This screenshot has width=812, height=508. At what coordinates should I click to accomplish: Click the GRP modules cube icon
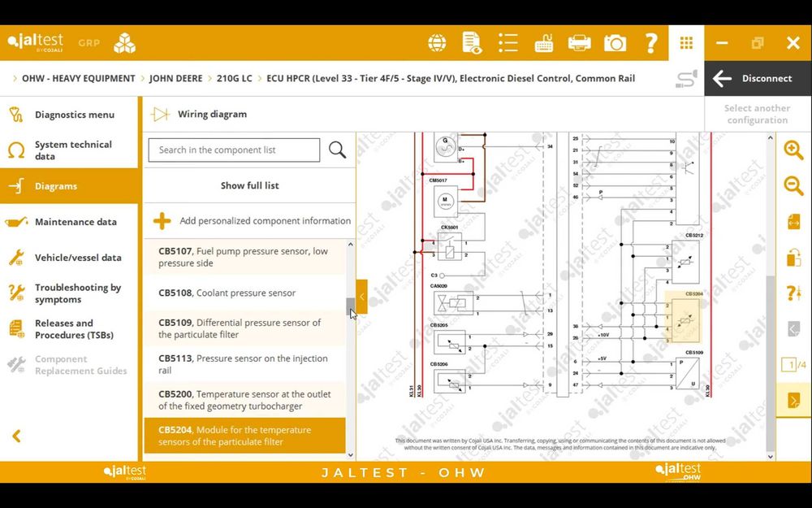(124, 43)
